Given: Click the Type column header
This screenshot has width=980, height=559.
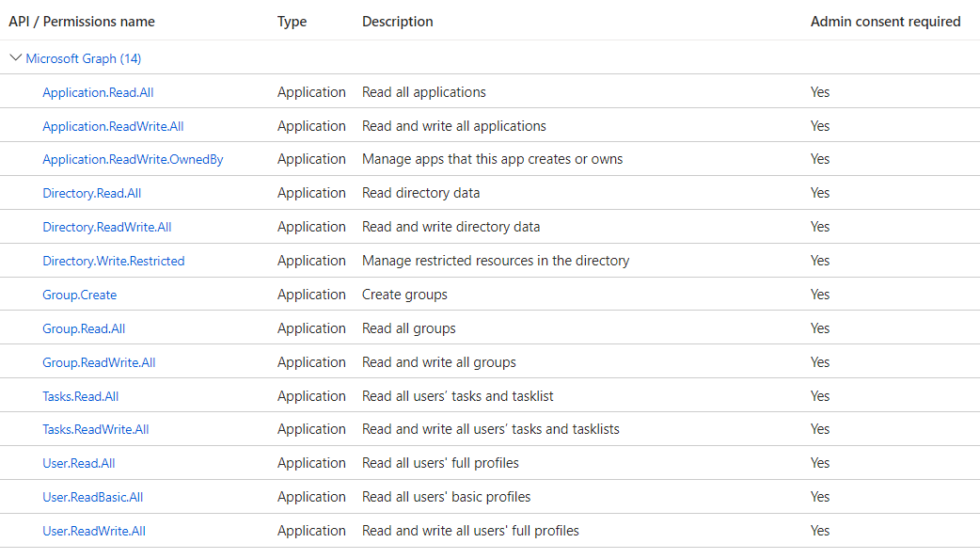Looking at the screenshot, I should click(292, 22).
